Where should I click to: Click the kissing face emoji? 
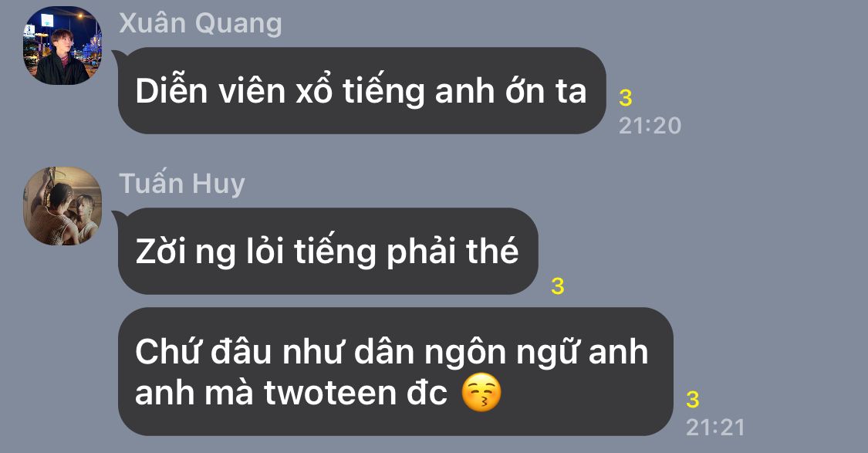coord(481,393)
